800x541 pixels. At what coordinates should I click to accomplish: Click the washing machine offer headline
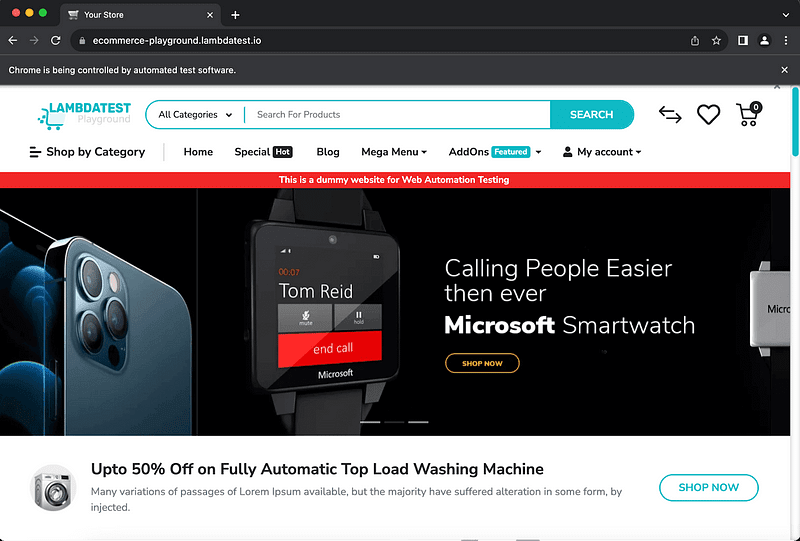pos(317,469)
